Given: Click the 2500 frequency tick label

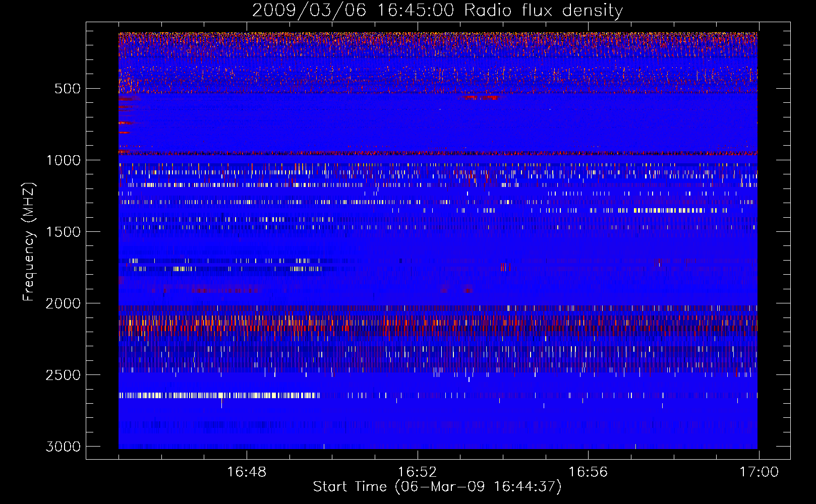Looking at the screenshot, I should point(63,375).
